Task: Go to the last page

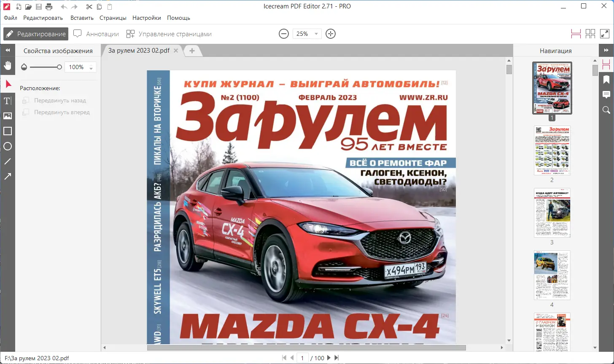Action: click(336, 358)
